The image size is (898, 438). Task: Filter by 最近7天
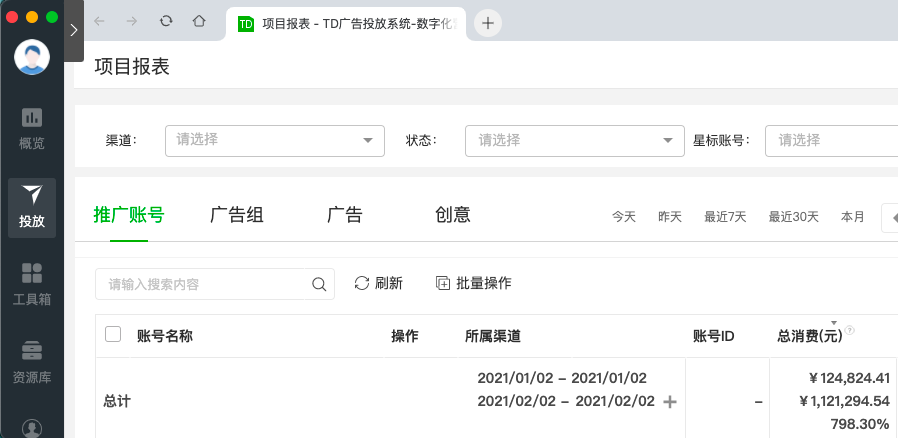725,217
